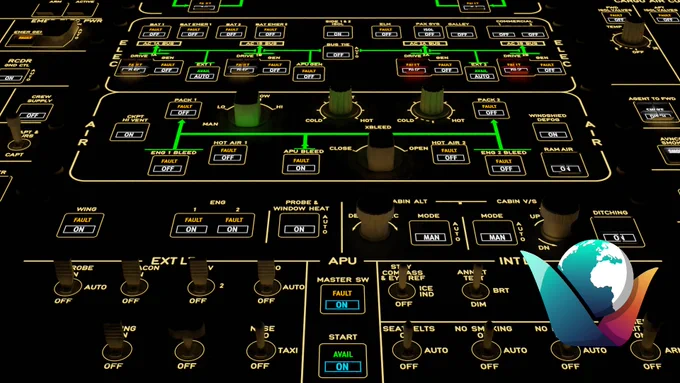This screenshot has width=680, height=383.
Task: Push the ENG 1 anti-ice pushbutton
Action: click(x=193, y=225)
